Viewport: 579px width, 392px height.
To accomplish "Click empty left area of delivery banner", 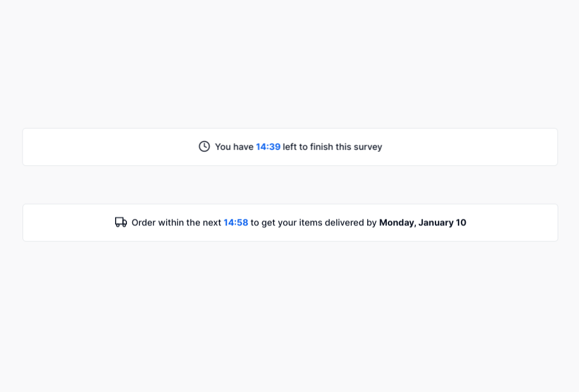I will [x=65, y=222].
